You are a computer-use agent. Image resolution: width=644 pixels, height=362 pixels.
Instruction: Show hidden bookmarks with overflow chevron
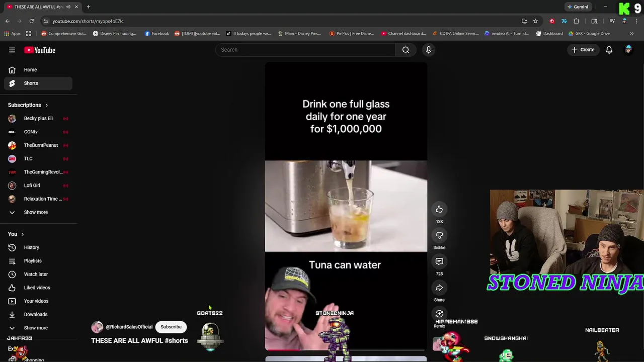(632, 34)
